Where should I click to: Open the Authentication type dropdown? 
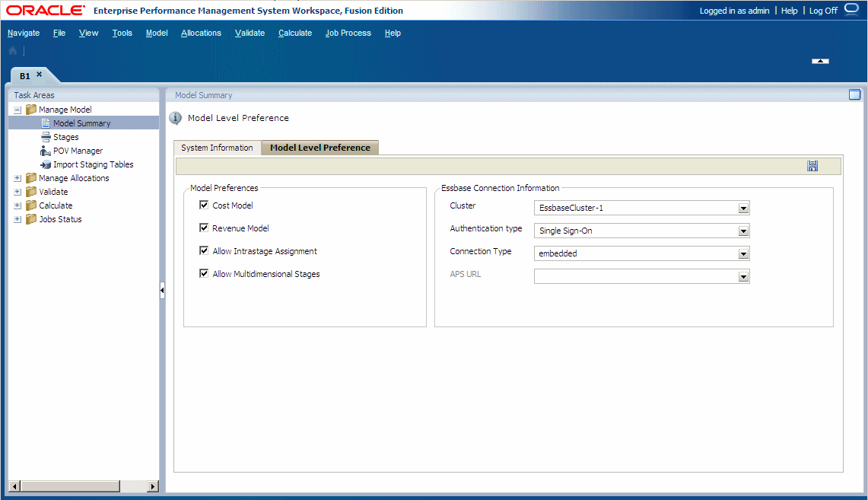[743, 230]
